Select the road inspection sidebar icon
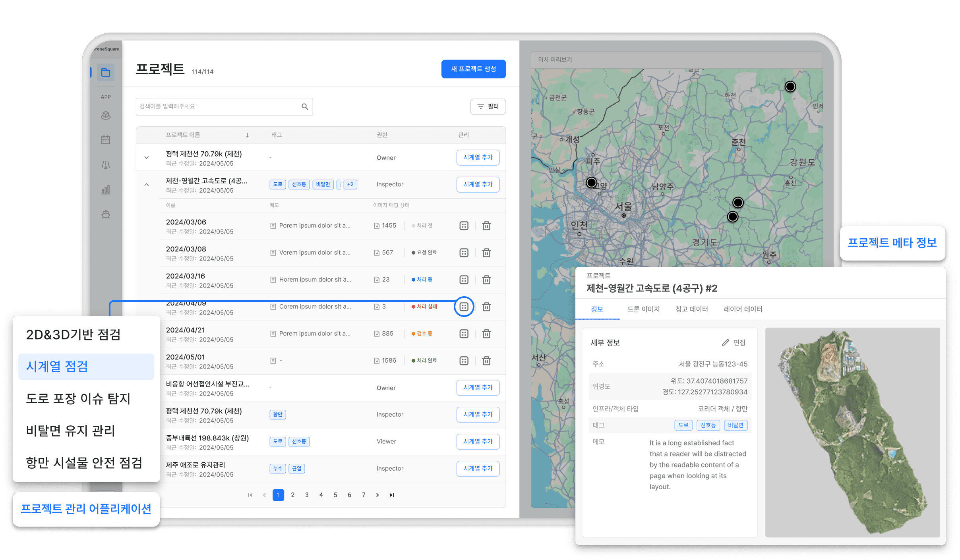This screenshot has height=560, width=960. [x=106, y=165]
